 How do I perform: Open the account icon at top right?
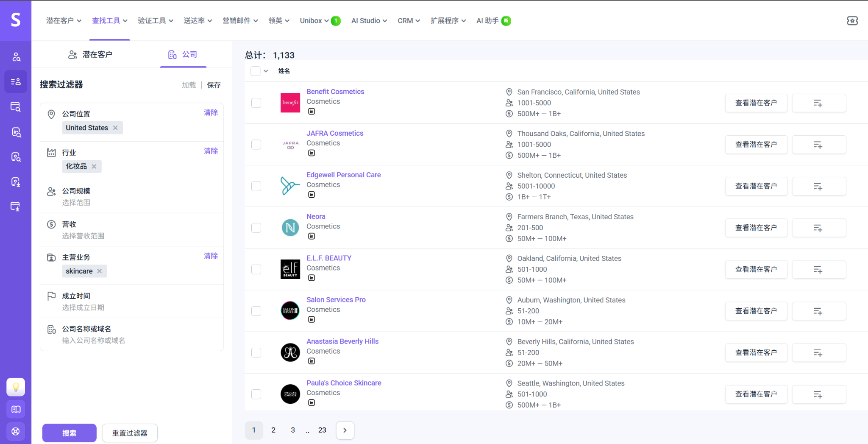click(852, 20)
